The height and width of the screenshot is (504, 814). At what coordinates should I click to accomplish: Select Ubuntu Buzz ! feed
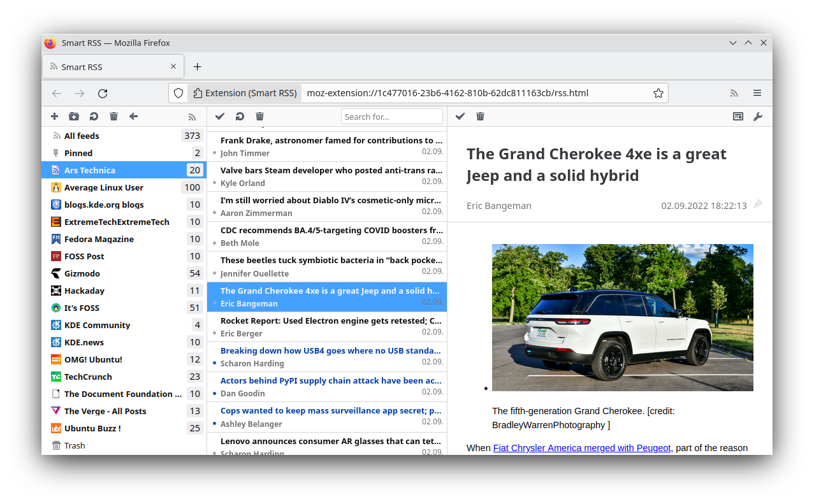[124, 428]
